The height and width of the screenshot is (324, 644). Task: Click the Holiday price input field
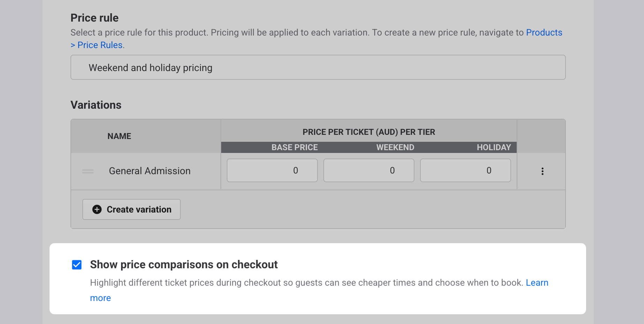pyautogui.click(x=465, y=170)
